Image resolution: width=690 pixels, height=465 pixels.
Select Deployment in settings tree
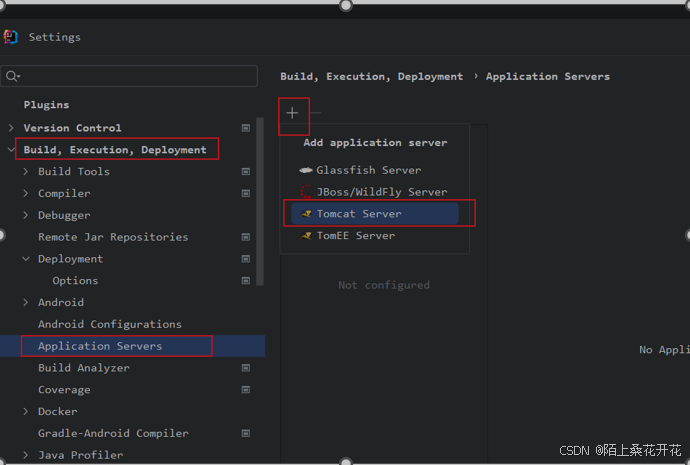pos(70,259)
